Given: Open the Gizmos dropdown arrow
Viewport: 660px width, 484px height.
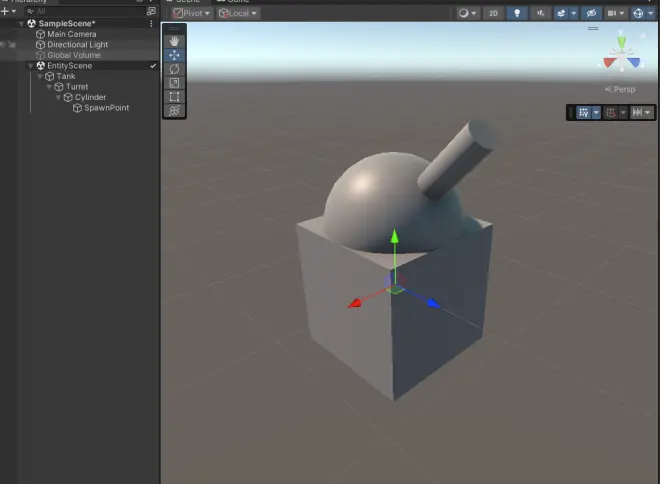Looking at the screenshot, I should [x=651, y=13].
